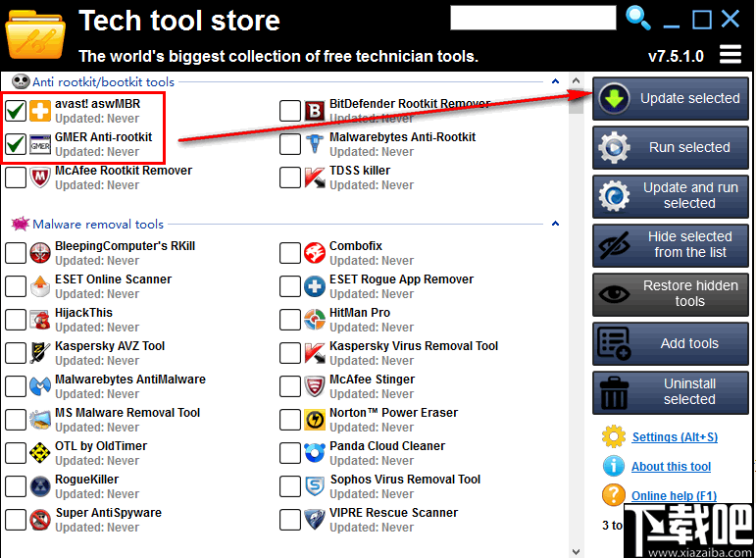Tick the ESET Online Scanner checkbox

coord(16,286)
